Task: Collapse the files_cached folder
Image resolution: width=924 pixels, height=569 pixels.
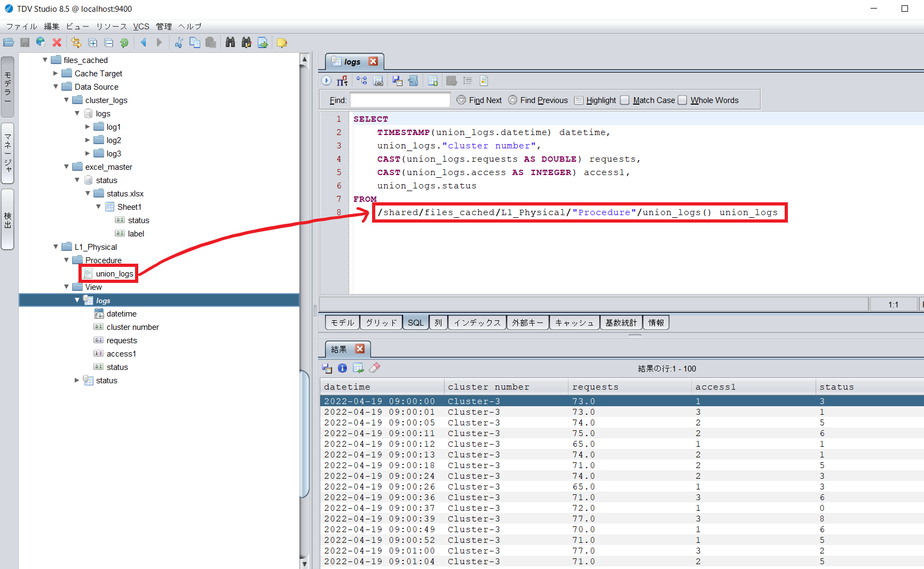Action: [x=45, y=60]
